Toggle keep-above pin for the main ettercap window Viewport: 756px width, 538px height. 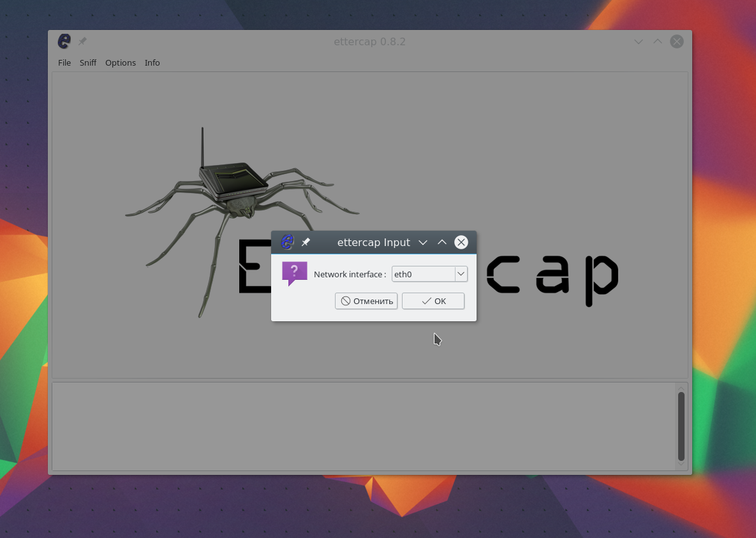(82, 41)
